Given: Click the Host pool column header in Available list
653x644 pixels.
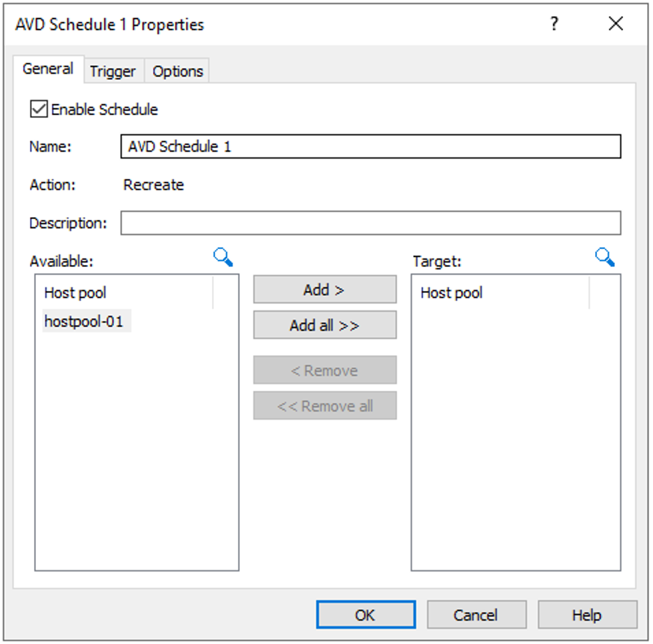Looking at the screenshot, I should 124,292.
